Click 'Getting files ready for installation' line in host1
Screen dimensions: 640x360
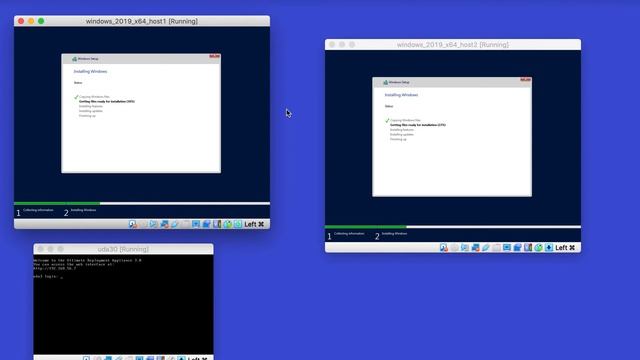(x=107, y=101)
